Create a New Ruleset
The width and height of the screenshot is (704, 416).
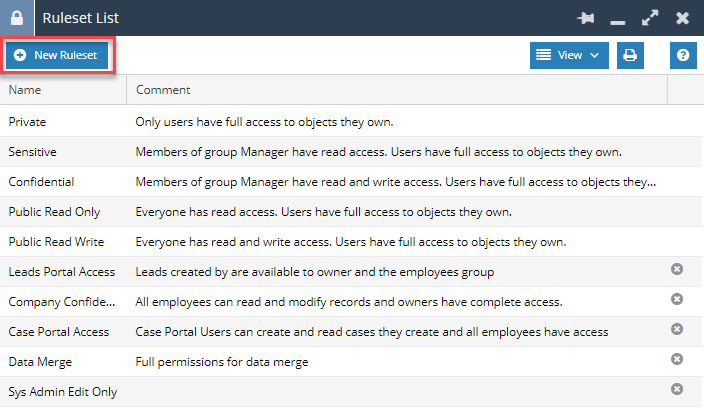point(57,55)
